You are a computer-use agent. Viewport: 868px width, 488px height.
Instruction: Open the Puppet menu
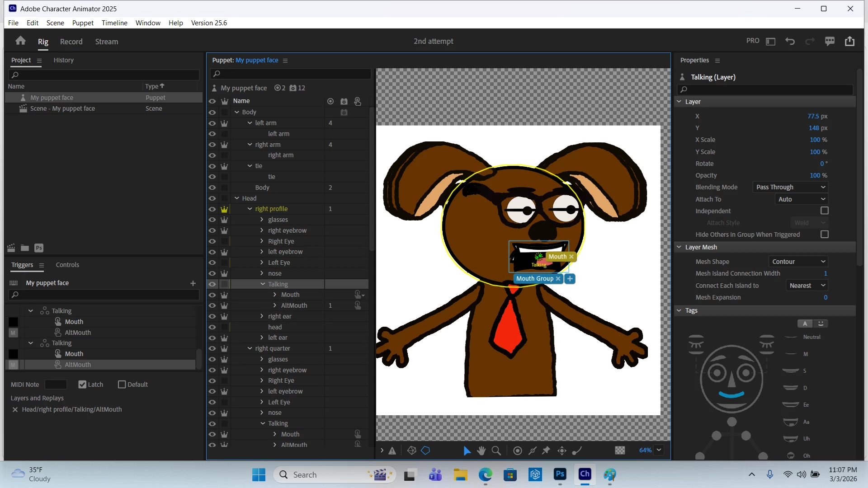tap(83, 23)
